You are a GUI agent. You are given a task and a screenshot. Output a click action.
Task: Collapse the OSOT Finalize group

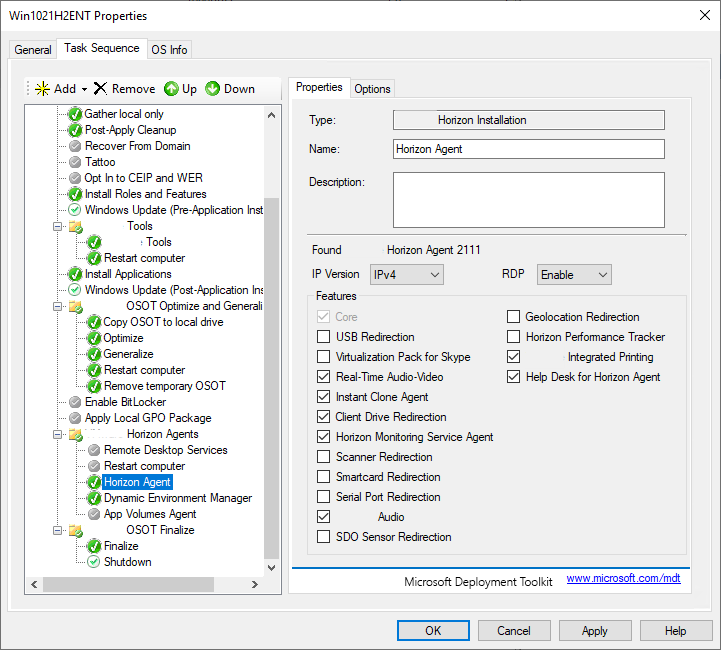click(57, 530)
